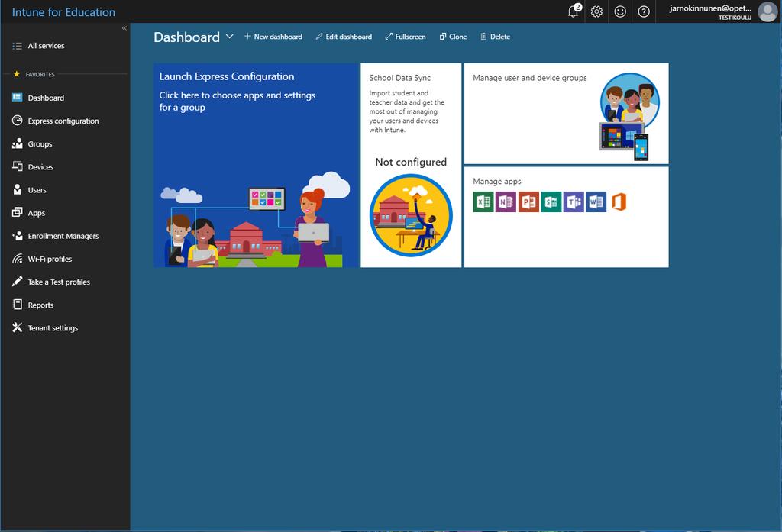
Task: Click the Excel app icon
Action: click(x=483, y=202)
